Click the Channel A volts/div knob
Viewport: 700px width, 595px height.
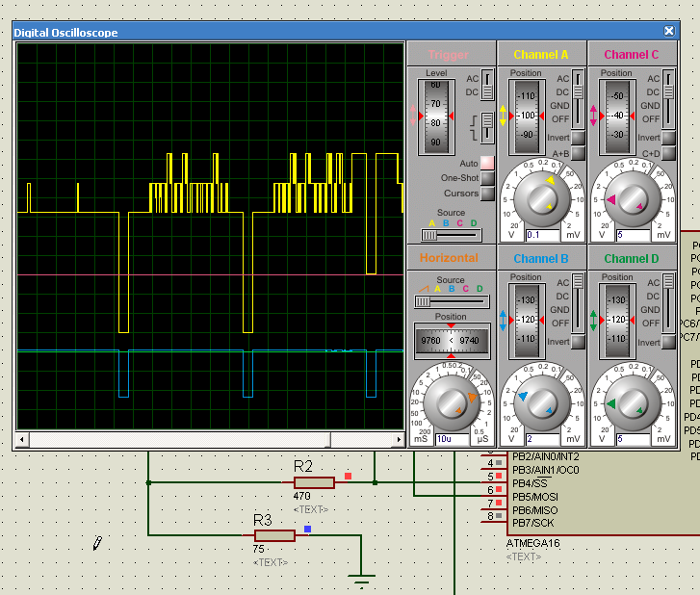[541, 198]
